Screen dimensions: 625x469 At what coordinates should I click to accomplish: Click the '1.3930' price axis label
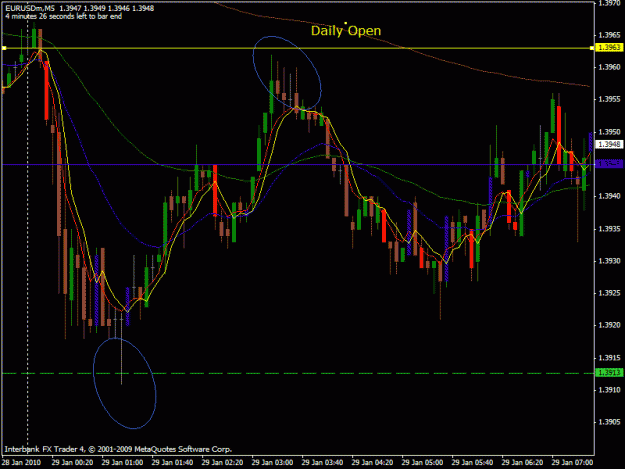coord(610,261)
